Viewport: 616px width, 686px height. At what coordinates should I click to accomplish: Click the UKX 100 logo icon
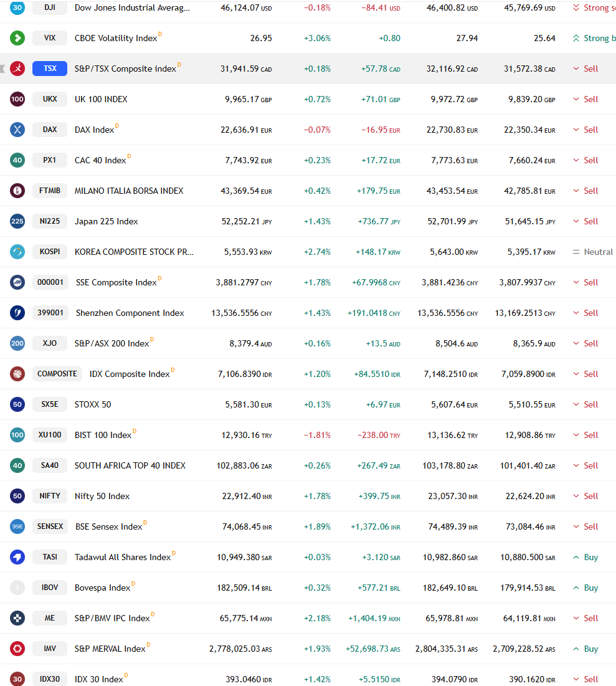click(x=17, y=99)
